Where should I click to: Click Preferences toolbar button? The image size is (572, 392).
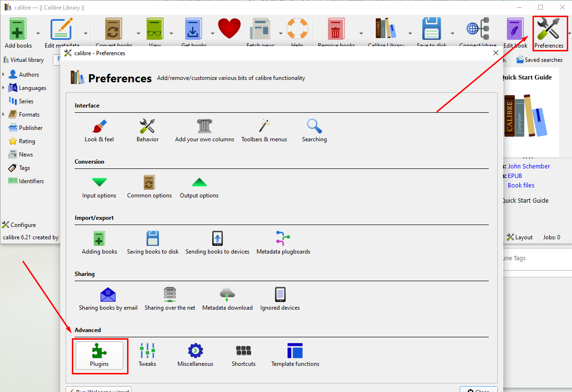[x=549, y=33]
